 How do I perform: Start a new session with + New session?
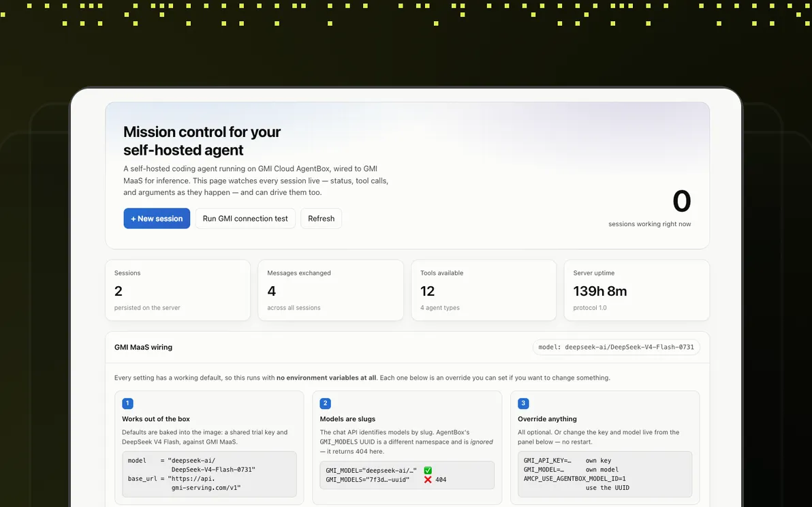[157, 219]
